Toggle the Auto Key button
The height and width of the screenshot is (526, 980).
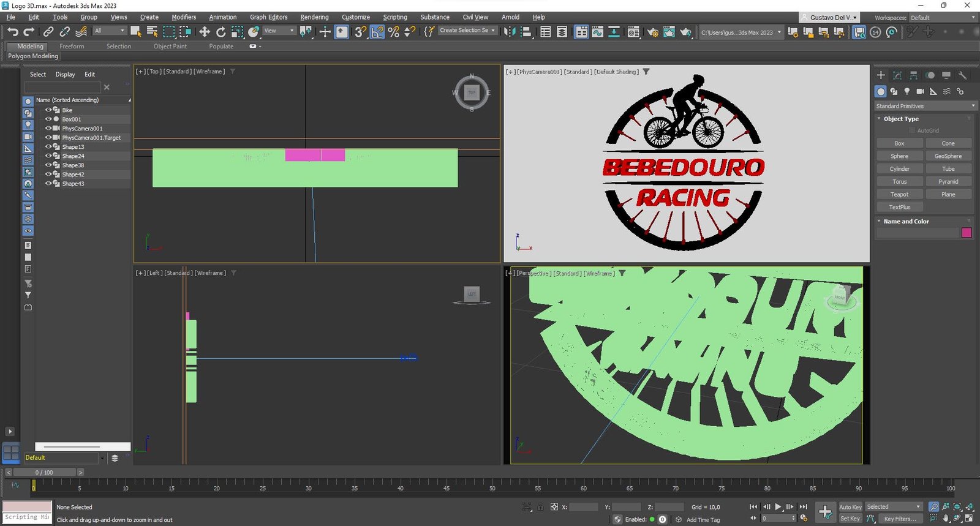(x=850, y=507)
